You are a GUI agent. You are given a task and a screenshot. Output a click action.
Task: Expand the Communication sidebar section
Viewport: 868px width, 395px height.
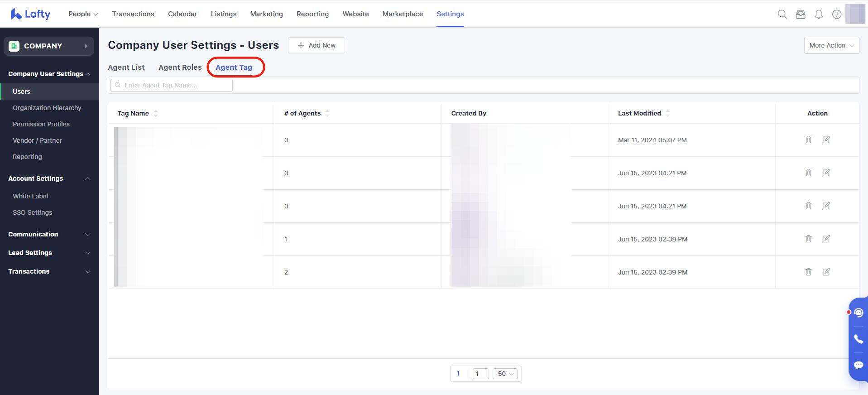(x=48, y=234)
